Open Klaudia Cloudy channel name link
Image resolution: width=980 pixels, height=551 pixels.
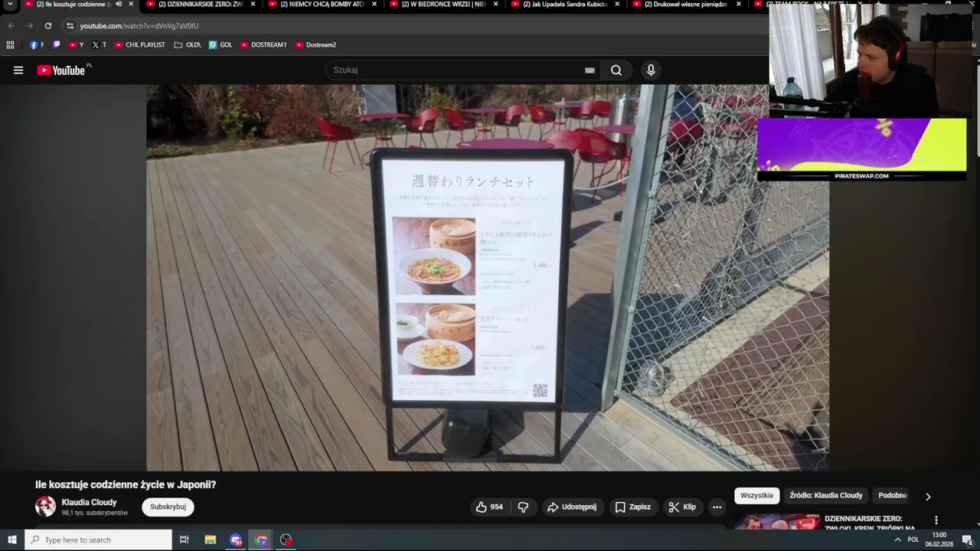[89, 503]
